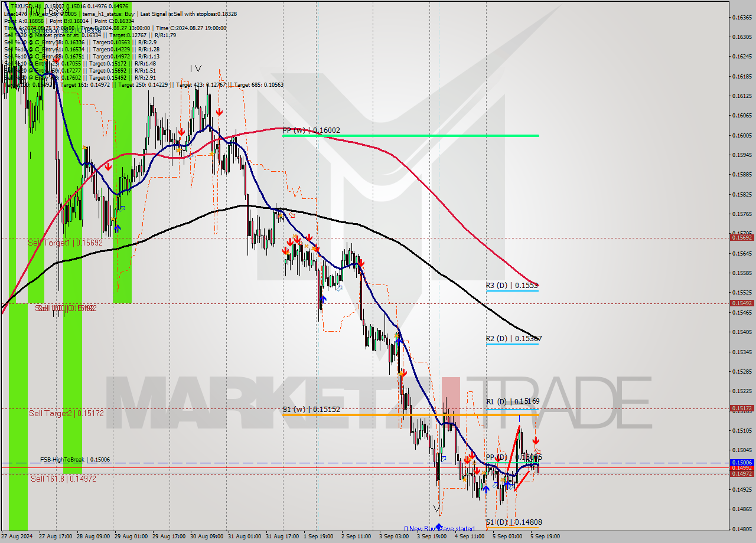Click the '30 Aug 09:00' time label
756x543 pixels.
click(x=207, y=537)
